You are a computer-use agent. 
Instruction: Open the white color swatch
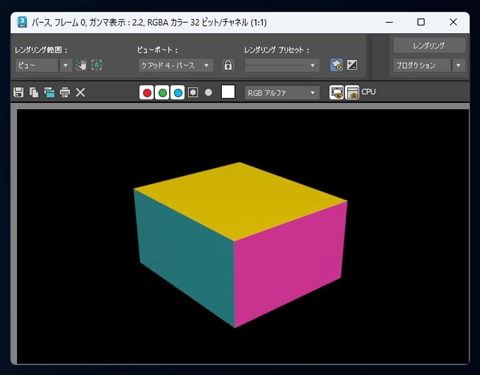pos(228,92)
